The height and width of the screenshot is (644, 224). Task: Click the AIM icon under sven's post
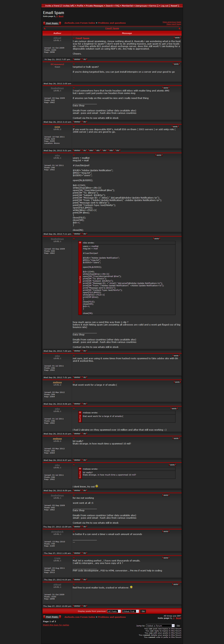coord(98,150)
